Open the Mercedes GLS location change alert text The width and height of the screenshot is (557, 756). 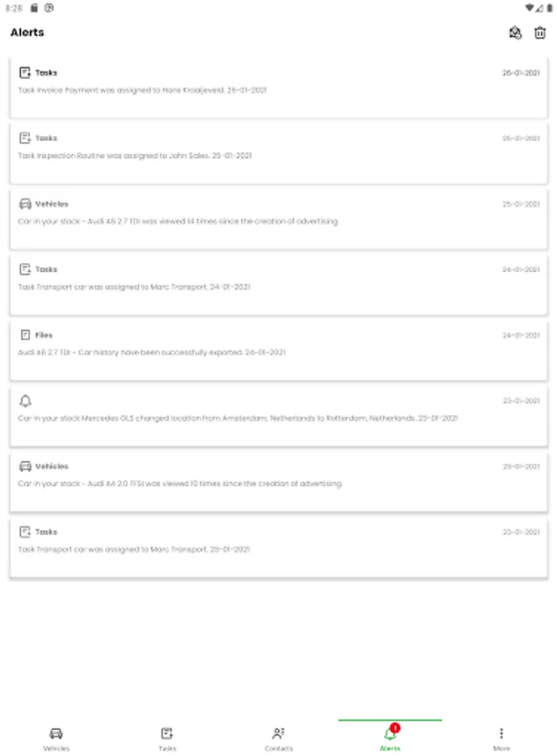(238, 417)
